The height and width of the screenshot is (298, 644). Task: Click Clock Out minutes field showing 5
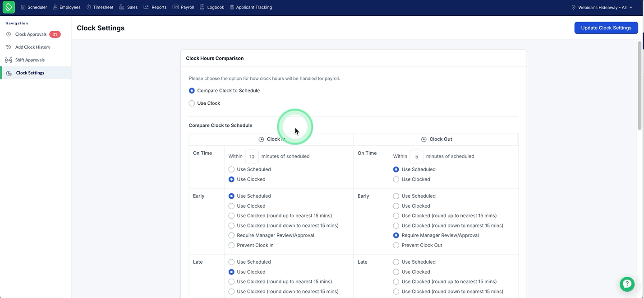416,156
